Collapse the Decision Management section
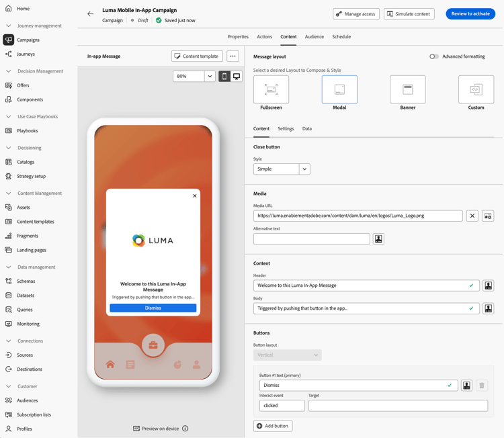This screenshot has width=504, height=438. (x=9, y=71)
